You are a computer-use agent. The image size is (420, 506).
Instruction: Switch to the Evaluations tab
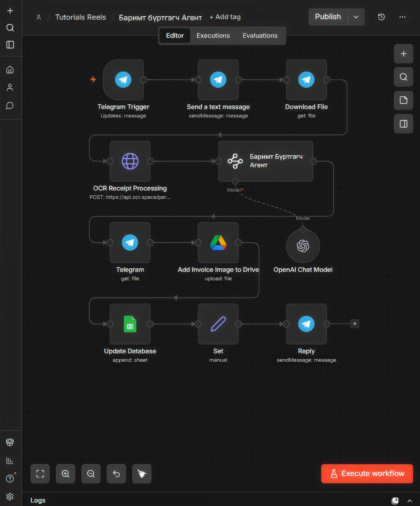click(x=260, y=36)
